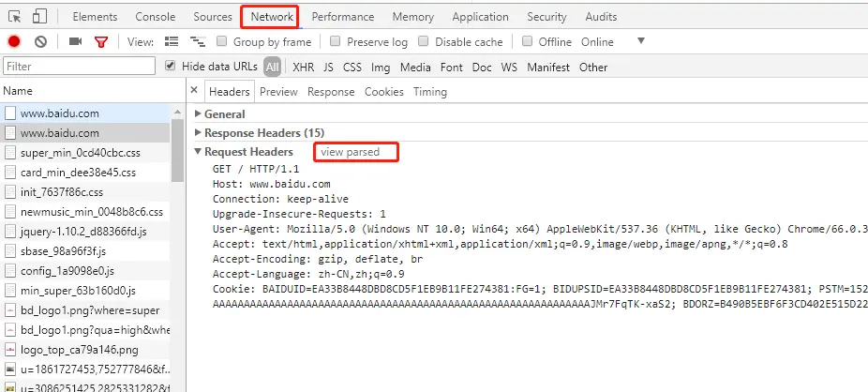This screenshot has width=868, height=392.
Task: Tick the Offline checkbox
Action: (x=528, y=41)
